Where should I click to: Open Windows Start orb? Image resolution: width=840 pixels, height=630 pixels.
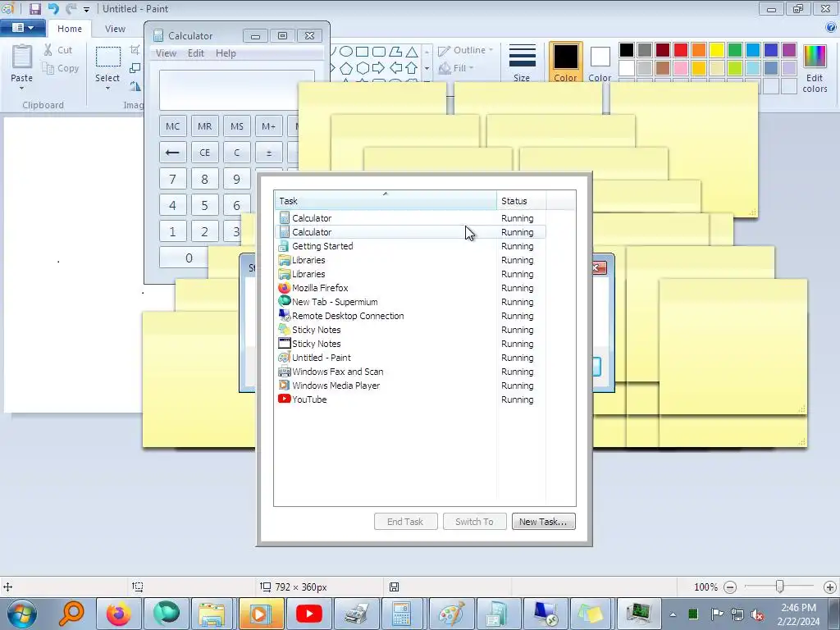(x=22, y=614)
